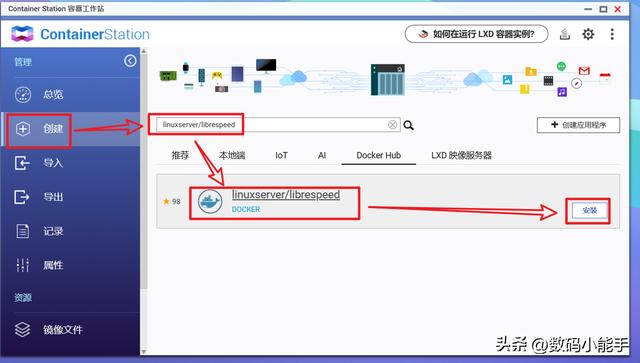
Task: Click the ContainerStation logo icon
Action: [22, 34]
